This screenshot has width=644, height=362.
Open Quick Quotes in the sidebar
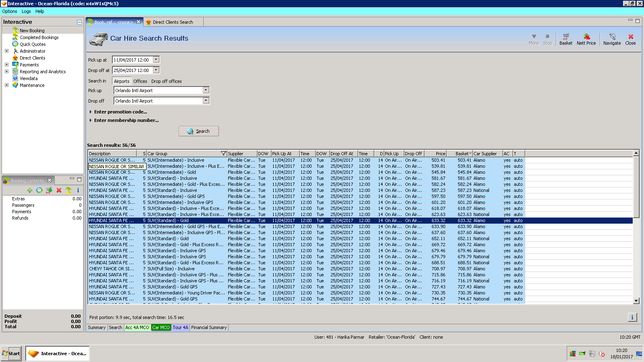click(33, 44)
